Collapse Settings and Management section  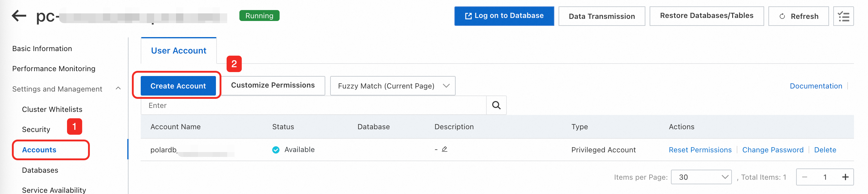click(x=118, y=88)
